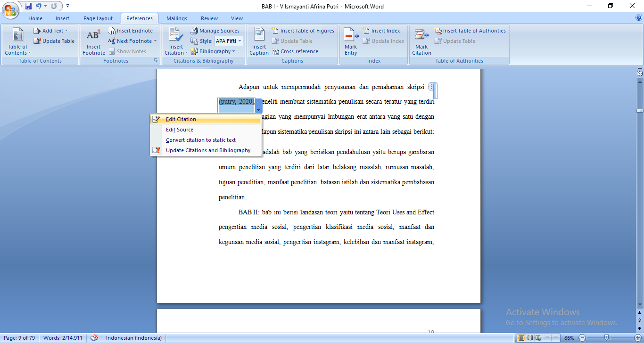The image size is (644, 343).
Task: Go to the Review tab
Action: (209, 18)
